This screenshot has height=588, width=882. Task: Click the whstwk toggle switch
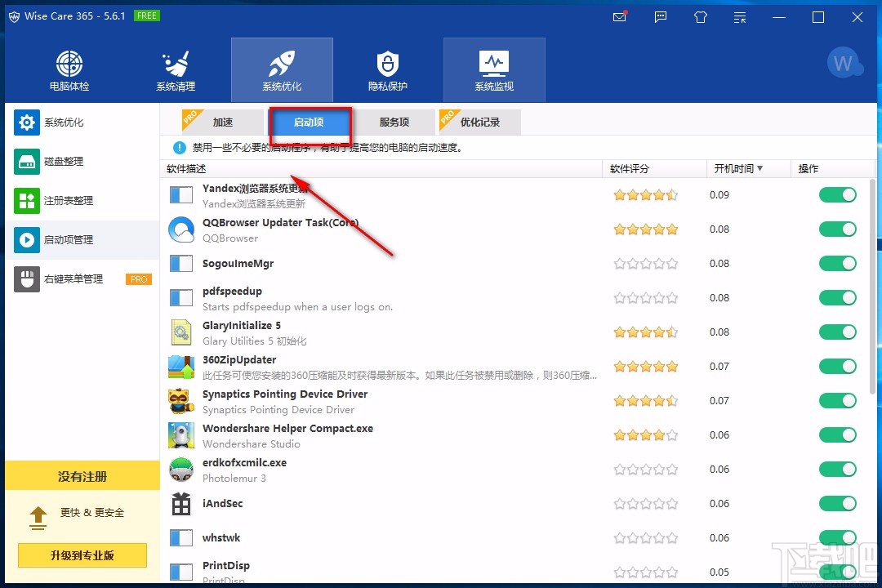[x=838, y=538]
